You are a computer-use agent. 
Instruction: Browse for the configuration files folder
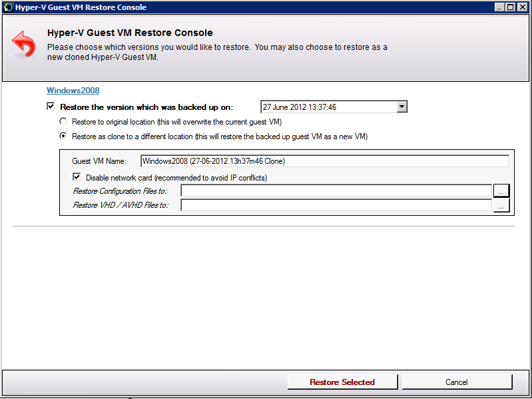click(501, 191)
